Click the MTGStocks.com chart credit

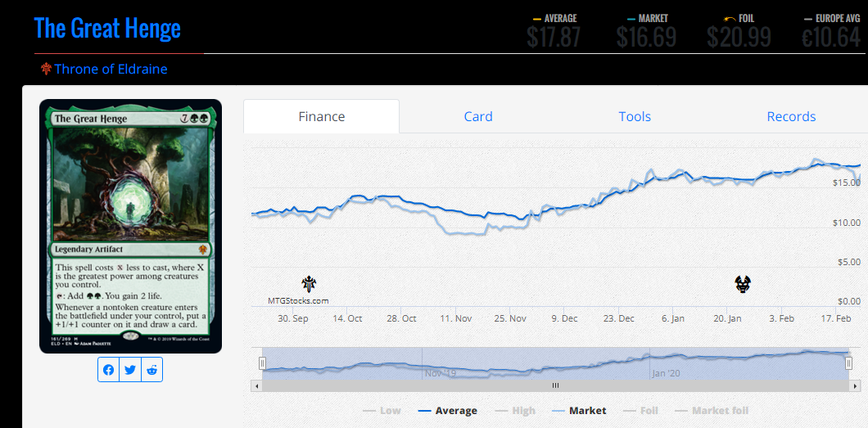(x=298, y=301)
